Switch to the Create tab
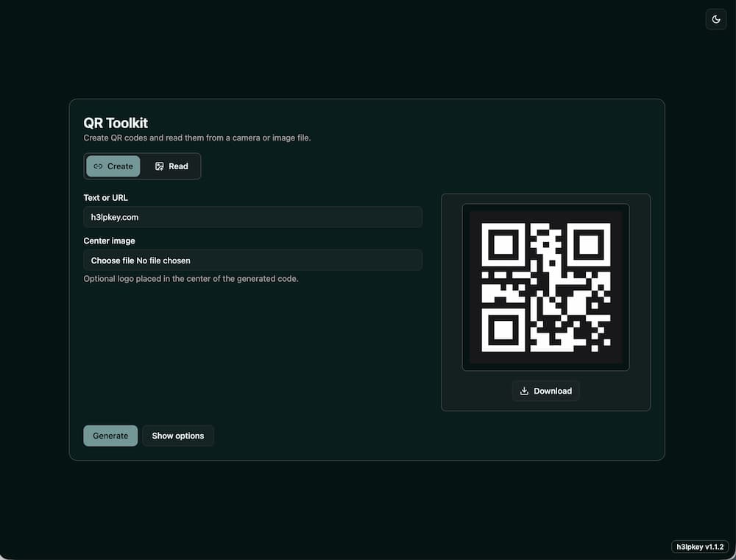The image size is (736, 560). [113, 166]
